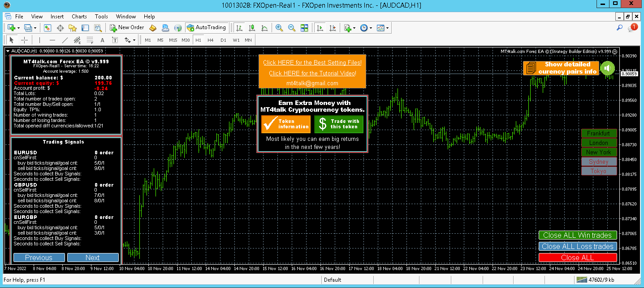Open the Tutorial Video link

click(x=312, y=73)
